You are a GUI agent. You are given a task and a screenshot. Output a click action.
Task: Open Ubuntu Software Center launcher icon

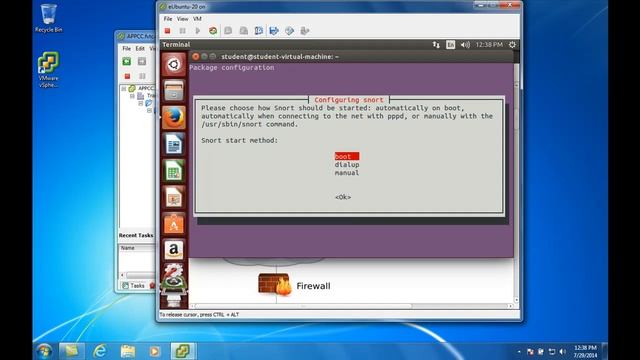click(173, 224)
